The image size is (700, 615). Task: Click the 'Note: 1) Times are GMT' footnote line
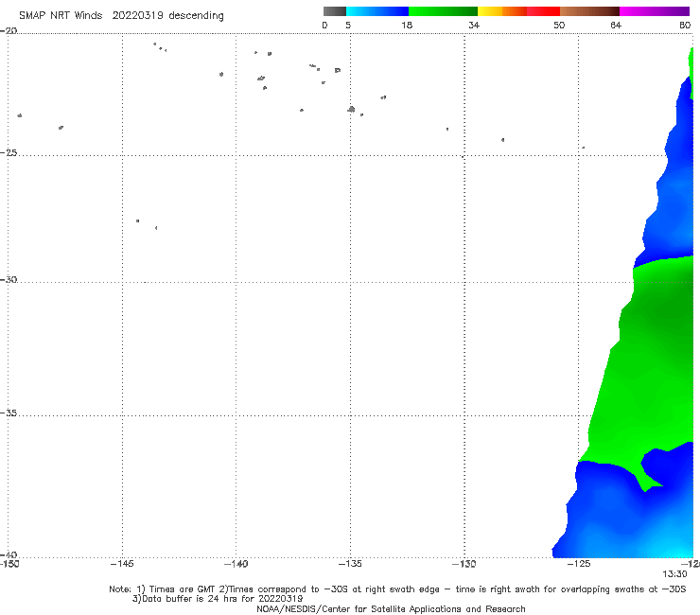(397, 589)
